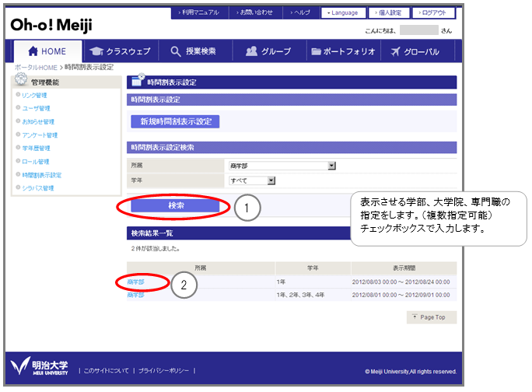This screenshot has height=392, width=532.
Task: Open 個人設定 settings
Action: click(389, 13)
